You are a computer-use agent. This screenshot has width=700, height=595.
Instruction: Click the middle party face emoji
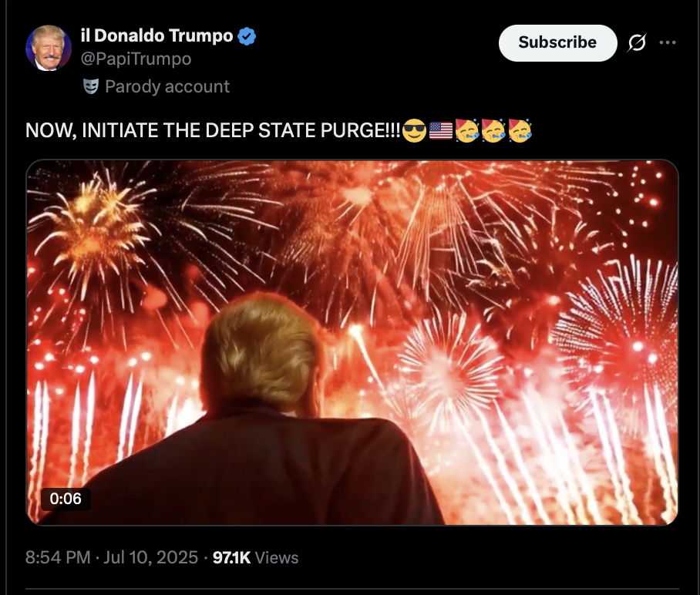pos(493,130)
